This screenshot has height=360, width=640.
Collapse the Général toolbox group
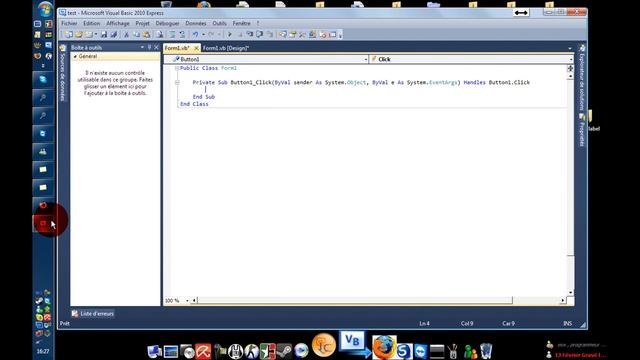[75, 56]
